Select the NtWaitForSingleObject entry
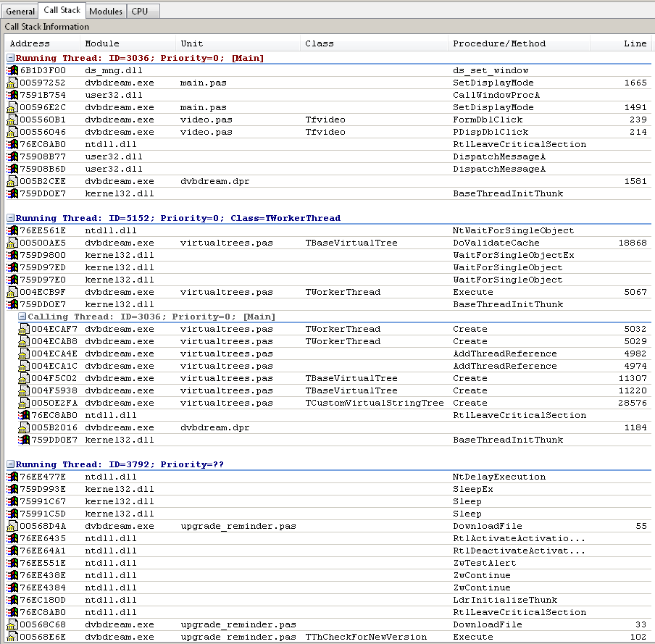 tap(513, 230)
